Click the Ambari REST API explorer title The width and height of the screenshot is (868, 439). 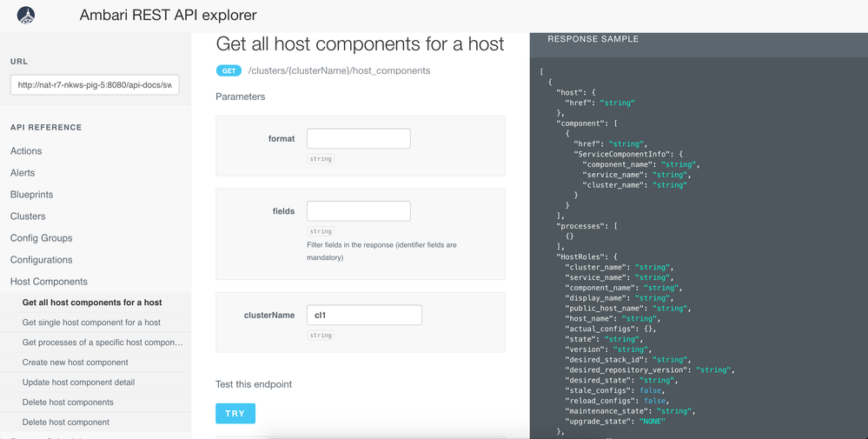(x=169, y=15)
